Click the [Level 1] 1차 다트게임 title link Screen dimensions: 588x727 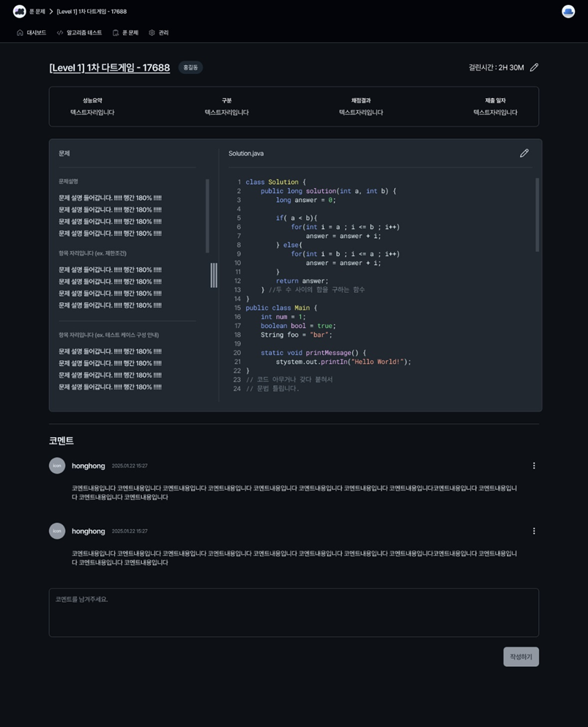[x=109, y=67]
